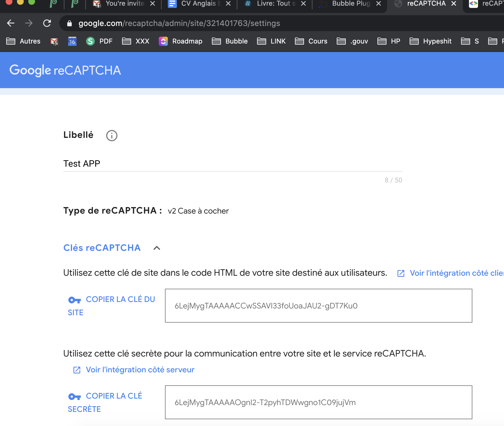Click the Google reCAPTCHA header logo

[x=65, y=70]
